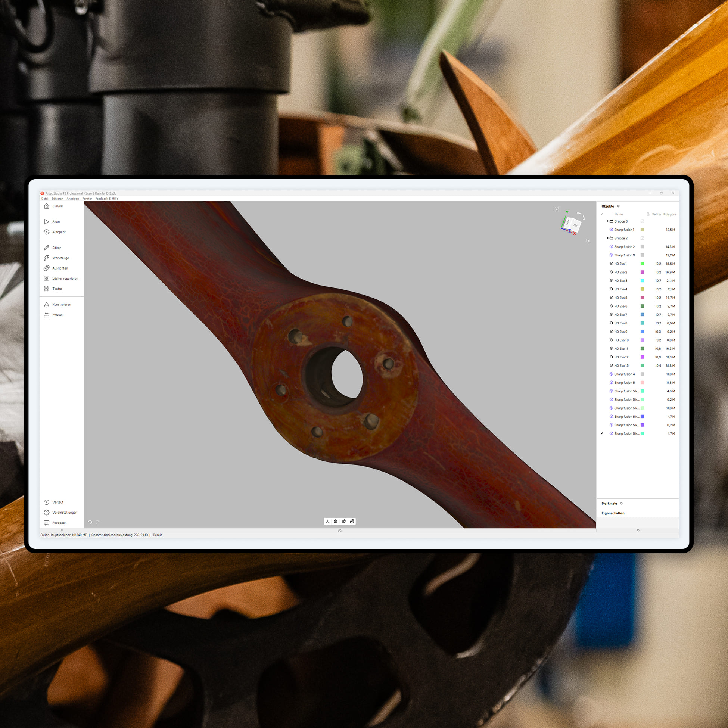
Task: Click the three-axis icon in bottom toolbar
Action: [x=327, y=521]
